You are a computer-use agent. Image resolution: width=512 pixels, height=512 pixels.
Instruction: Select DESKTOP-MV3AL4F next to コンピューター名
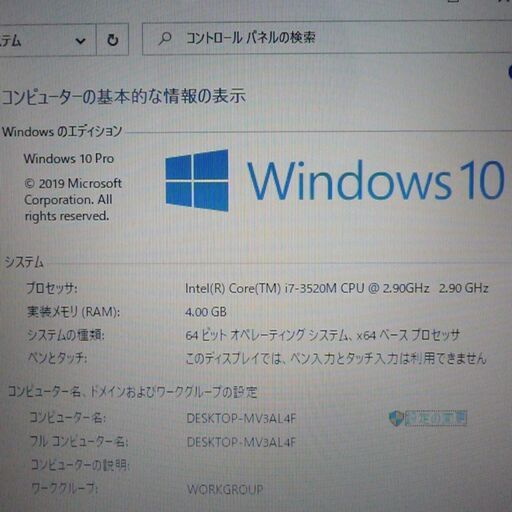click(241, 418)
